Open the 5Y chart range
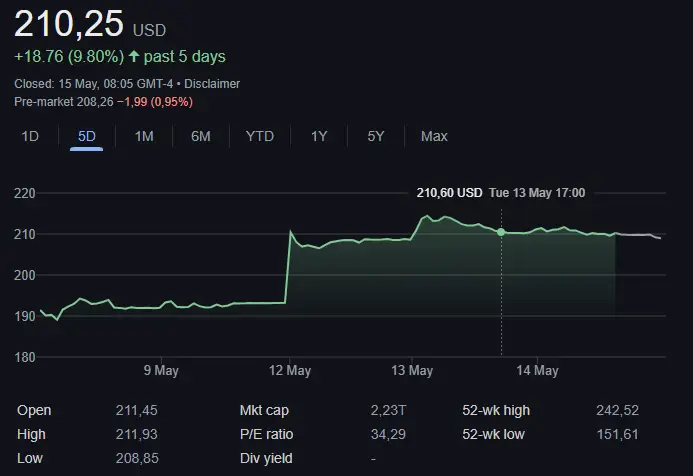The width and height of the screenshot is (693, 476). [376, 136]
